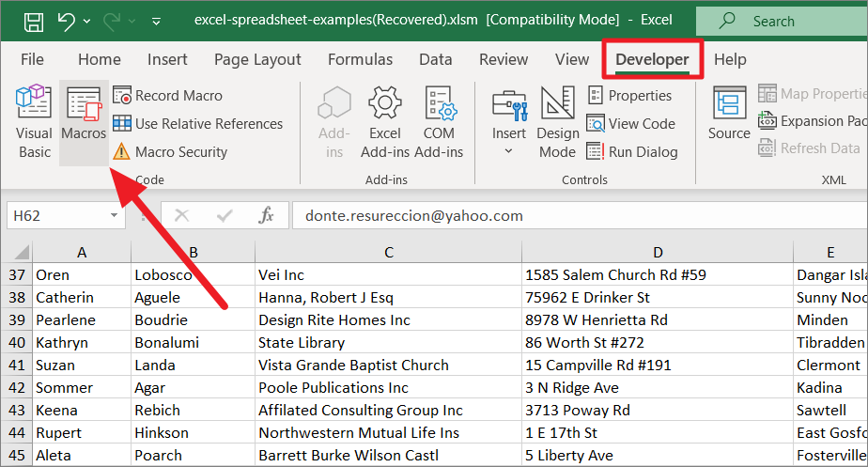Select row 37 header
Screen dimensions: 868x467
point(17,274)
